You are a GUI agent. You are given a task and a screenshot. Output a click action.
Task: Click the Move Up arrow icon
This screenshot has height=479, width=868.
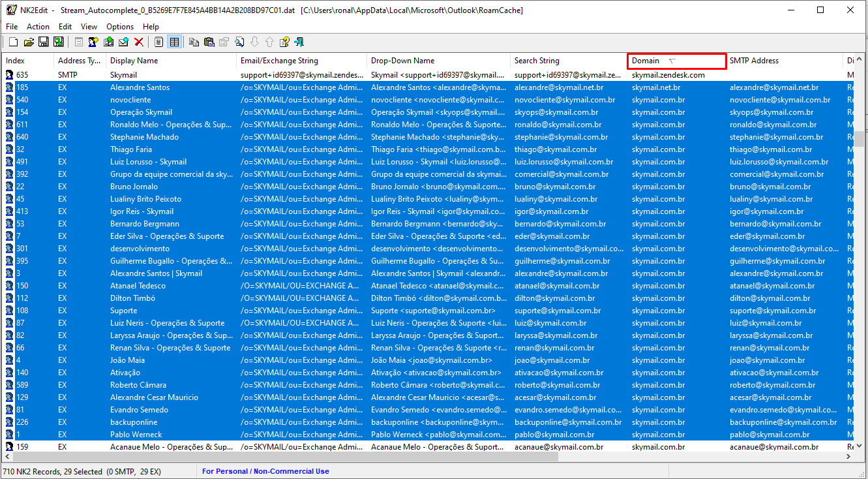(269, 42)
